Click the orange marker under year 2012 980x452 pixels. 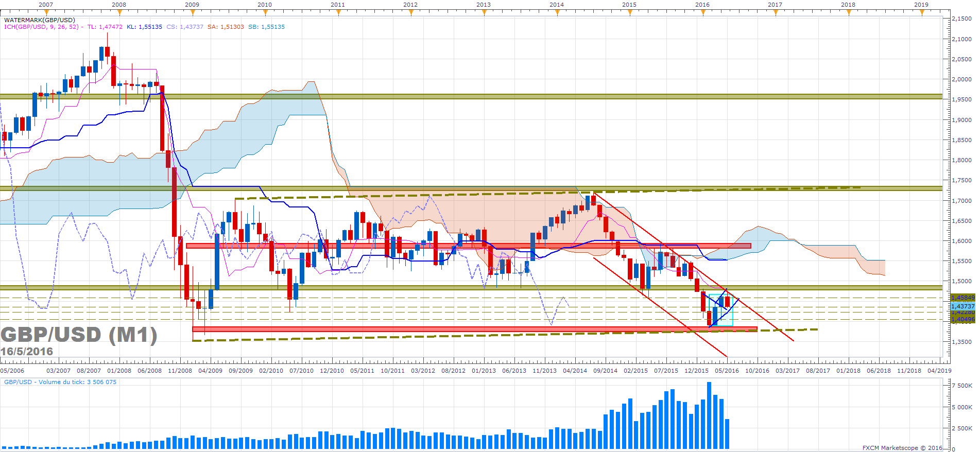[411, 12]
